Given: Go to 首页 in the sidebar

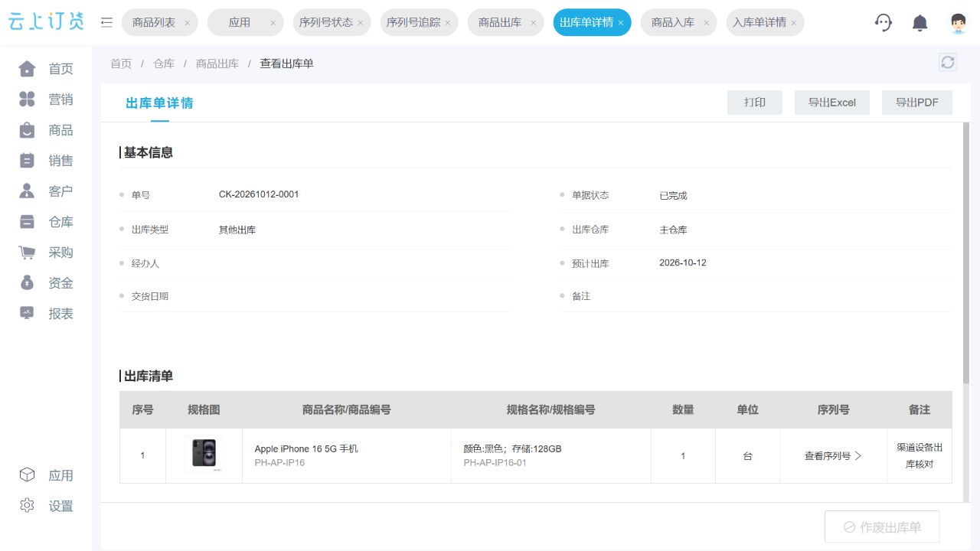Looking at the screenshot, I should tap(46, 69).
